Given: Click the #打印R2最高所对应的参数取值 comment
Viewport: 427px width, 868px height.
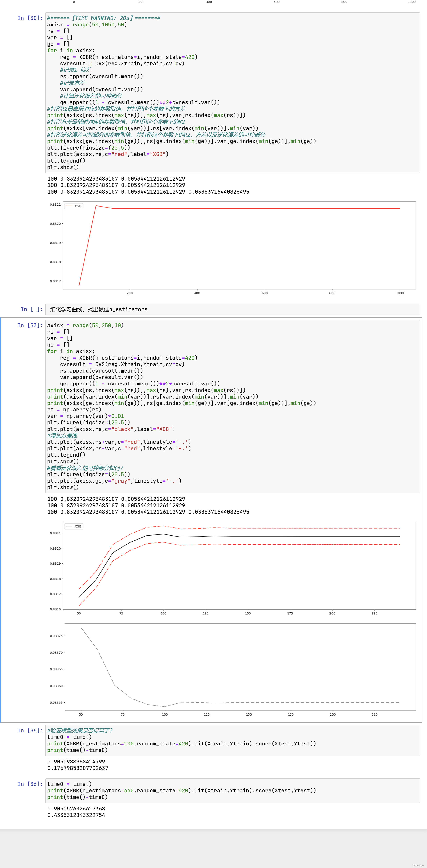Looking at the screenshot, I should click(116, 109).
